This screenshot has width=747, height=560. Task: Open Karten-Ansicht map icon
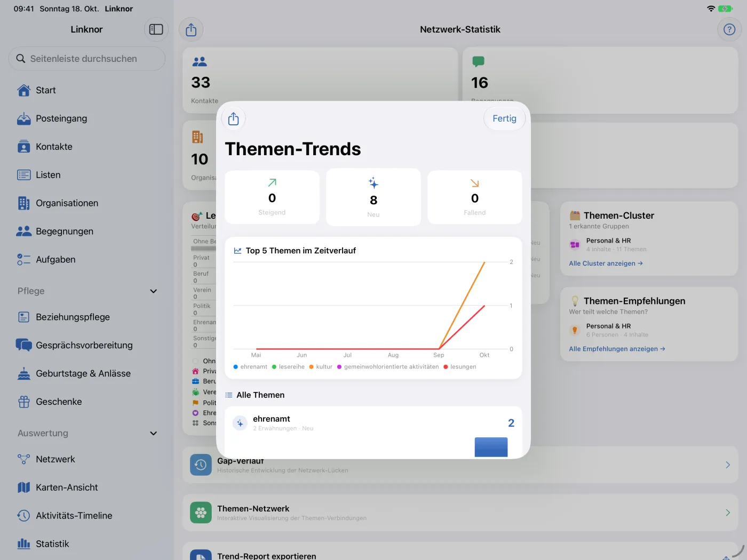24,487
